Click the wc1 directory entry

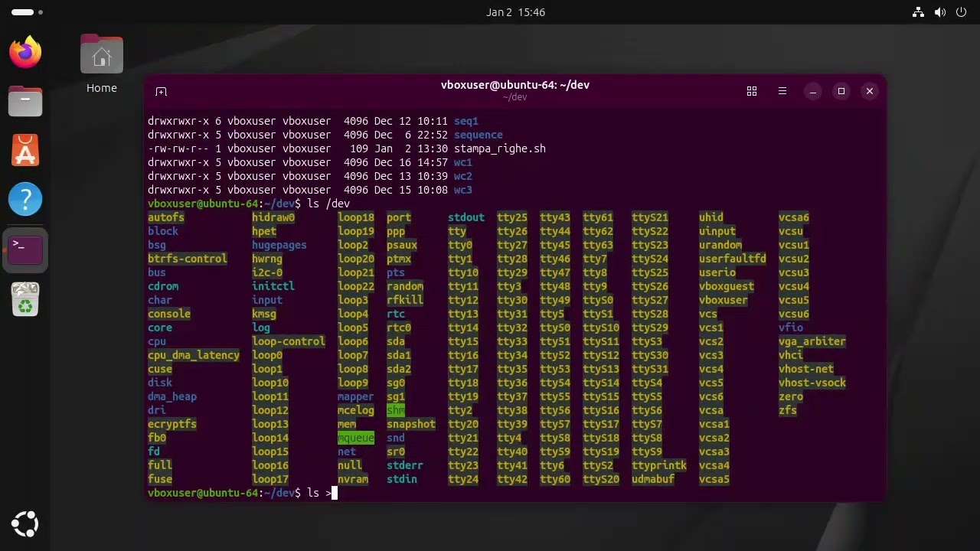coord(463,162)
